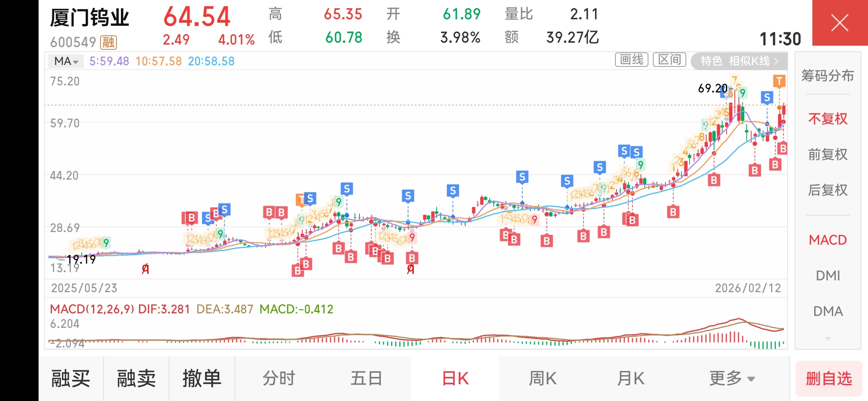
Task: Switch to the 分时 intraday tab
Action: [x=279, y=379]
